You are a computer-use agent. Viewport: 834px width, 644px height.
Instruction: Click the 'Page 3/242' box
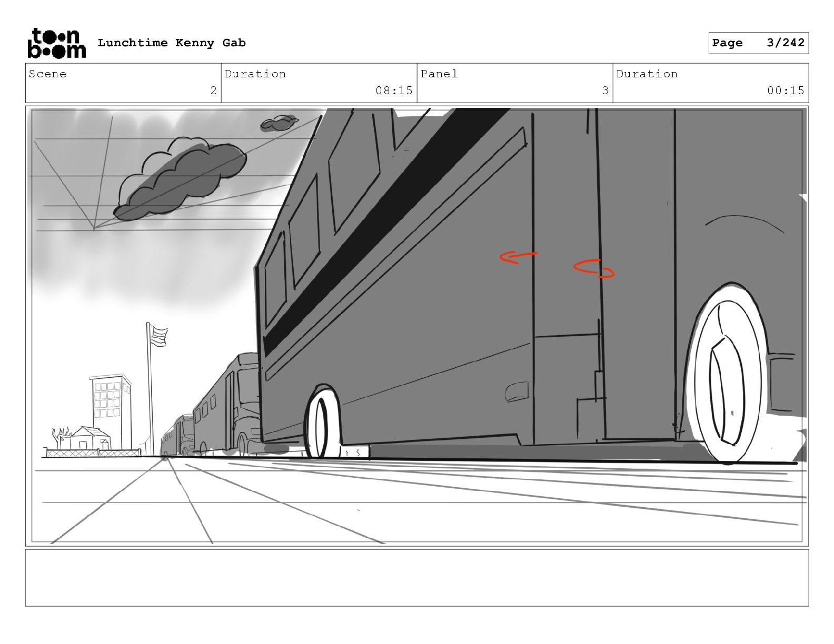coord(758,43)
